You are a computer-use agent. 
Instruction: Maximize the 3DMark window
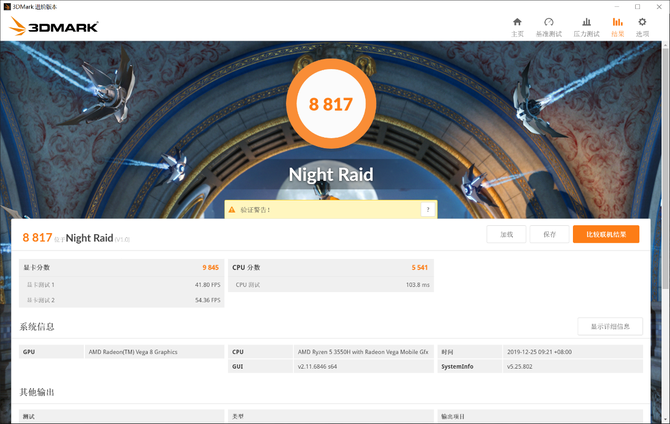pos(638,7)
